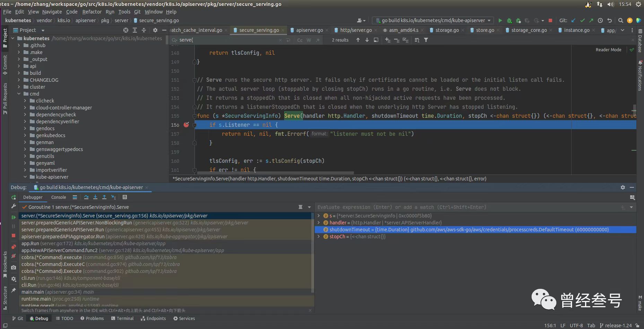Screen dimensions: 644x329
Task: Click the Evaluate Expression calculator icon
Action: click(x=125, y=197)
